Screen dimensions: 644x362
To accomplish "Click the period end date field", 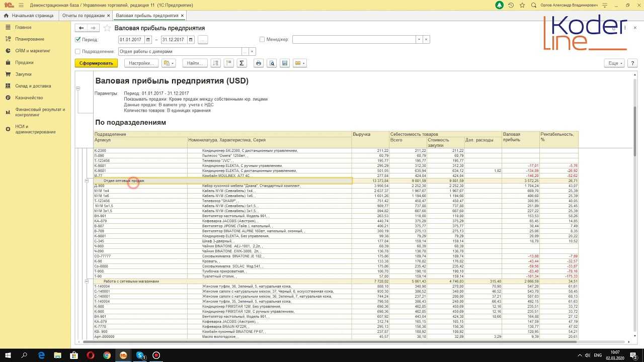I will (174, 40).
